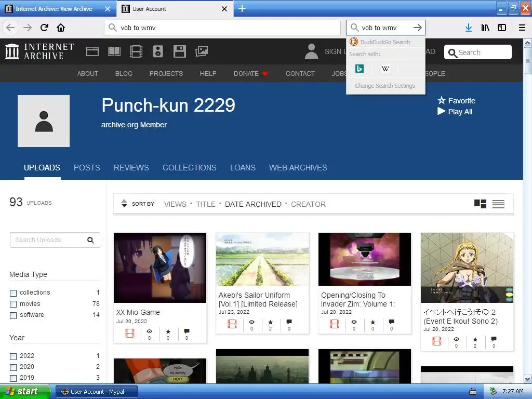Select the UPLOADS tab

[x=42, y=168]
